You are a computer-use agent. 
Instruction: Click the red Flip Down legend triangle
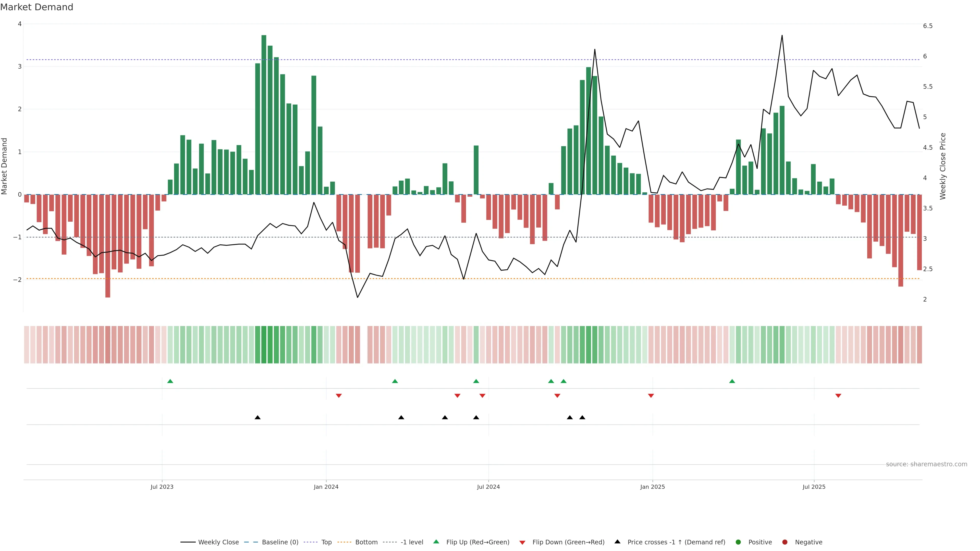pos(522,543)
